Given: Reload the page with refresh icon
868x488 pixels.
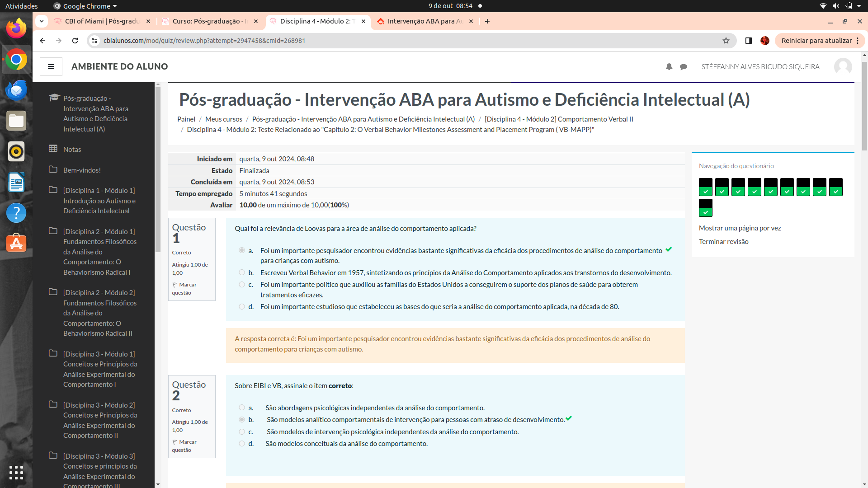Looking at the screenshot, I should [75, 41].
